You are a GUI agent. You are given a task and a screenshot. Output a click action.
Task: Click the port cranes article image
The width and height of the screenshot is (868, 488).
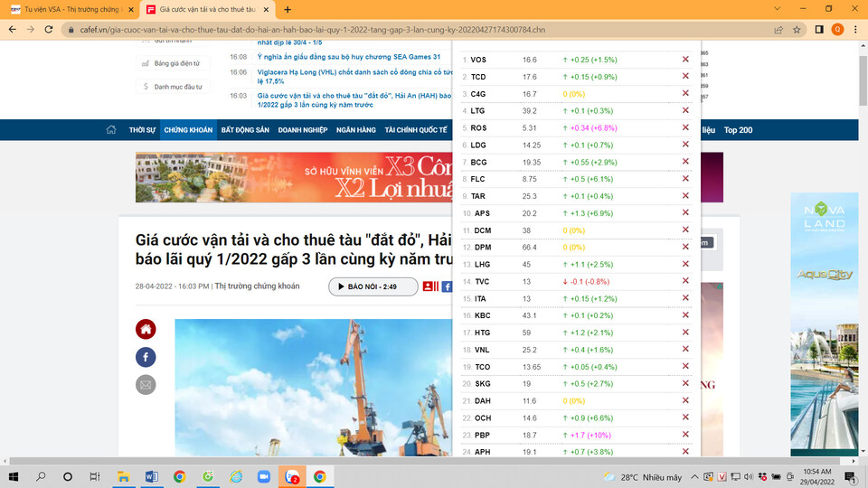314,388
